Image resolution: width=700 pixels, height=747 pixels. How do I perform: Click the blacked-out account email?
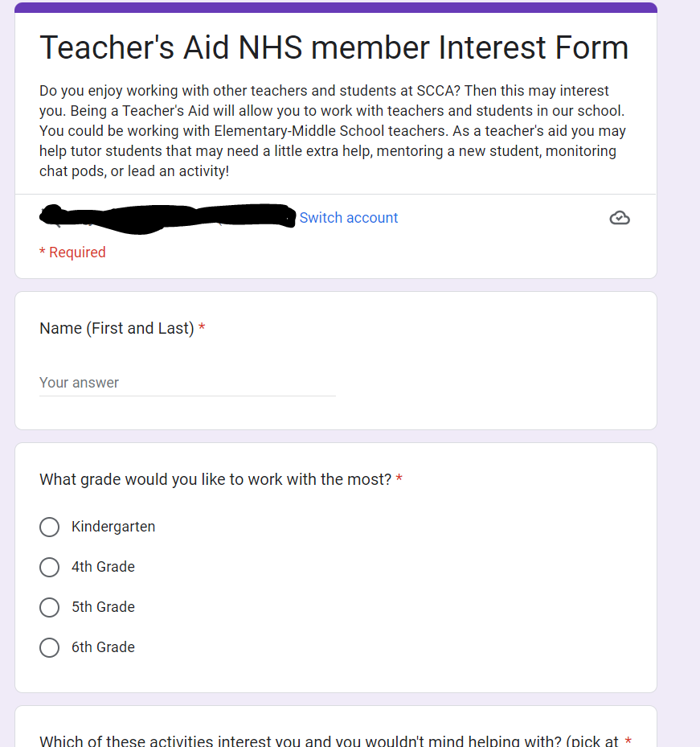(167, 217)
